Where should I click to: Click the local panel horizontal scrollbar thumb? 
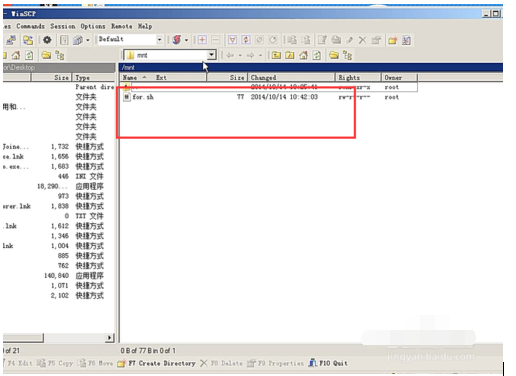pyautogui.click(x=23, y=338)
